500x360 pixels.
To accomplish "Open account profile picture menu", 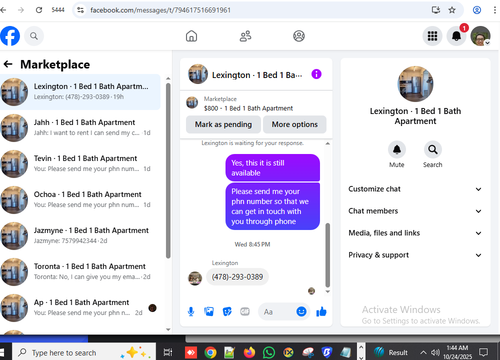I will tap(480, 36).
